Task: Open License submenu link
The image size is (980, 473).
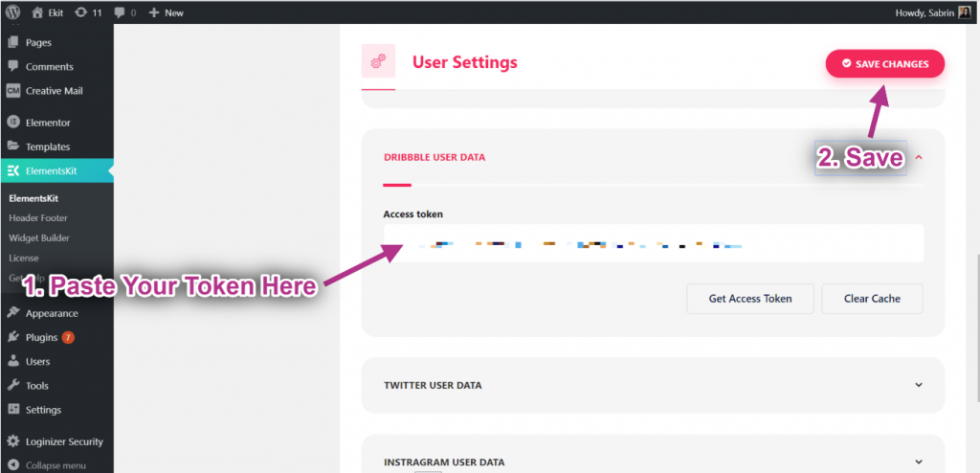Action: point(24,258)
